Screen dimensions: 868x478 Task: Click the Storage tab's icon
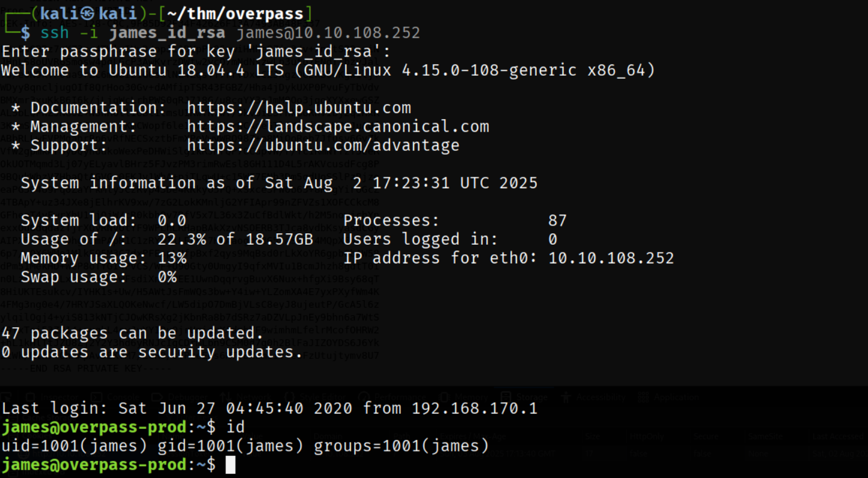click(x=506, y=397)
